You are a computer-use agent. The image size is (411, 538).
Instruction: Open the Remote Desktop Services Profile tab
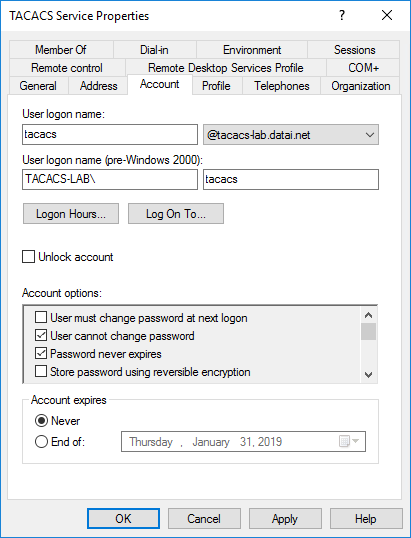[226, 68]
